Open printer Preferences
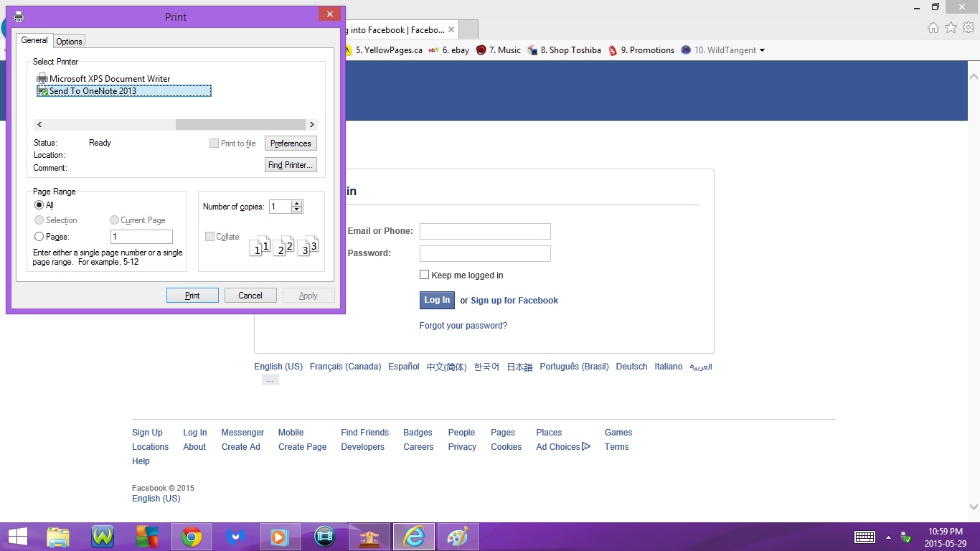Viewport: 980px width, 551px height. [x=291, y=143]
